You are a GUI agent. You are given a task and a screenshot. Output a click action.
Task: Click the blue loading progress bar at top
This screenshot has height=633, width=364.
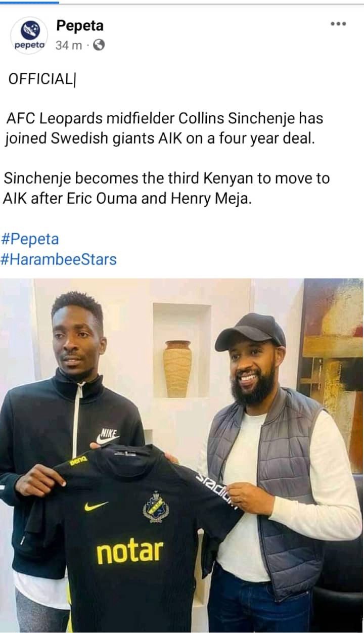click(x=29, y=2)
